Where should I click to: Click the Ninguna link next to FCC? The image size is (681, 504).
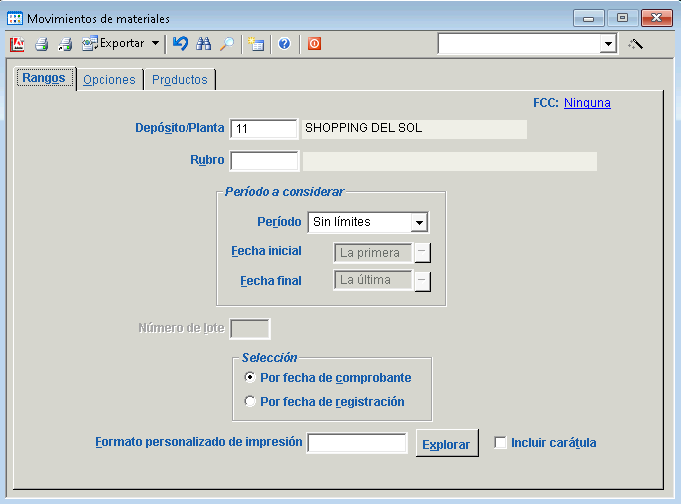click(x=587, y=102)
